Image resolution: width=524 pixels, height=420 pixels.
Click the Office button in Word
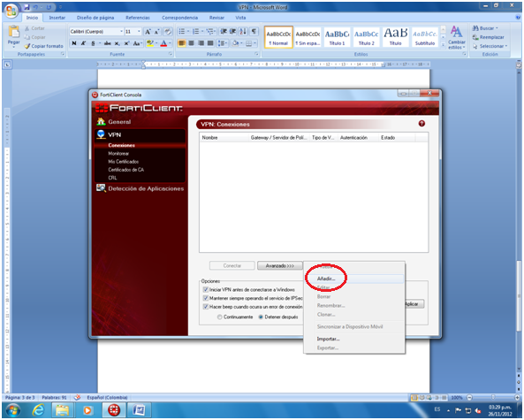pos(11,11)
